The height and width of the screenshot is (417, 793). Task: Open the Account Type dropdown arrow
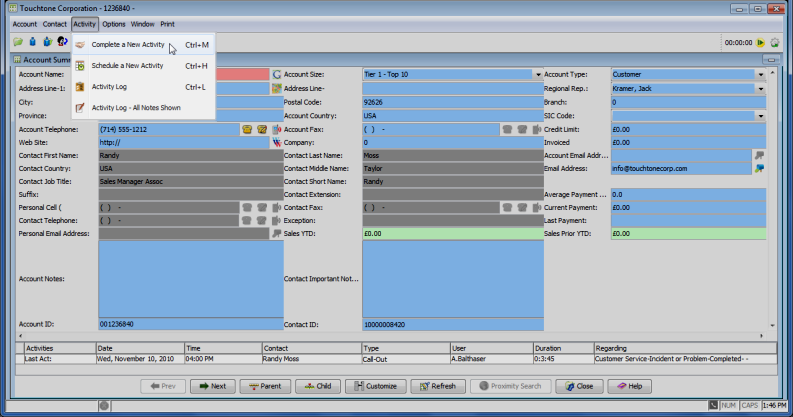[761, 75]
